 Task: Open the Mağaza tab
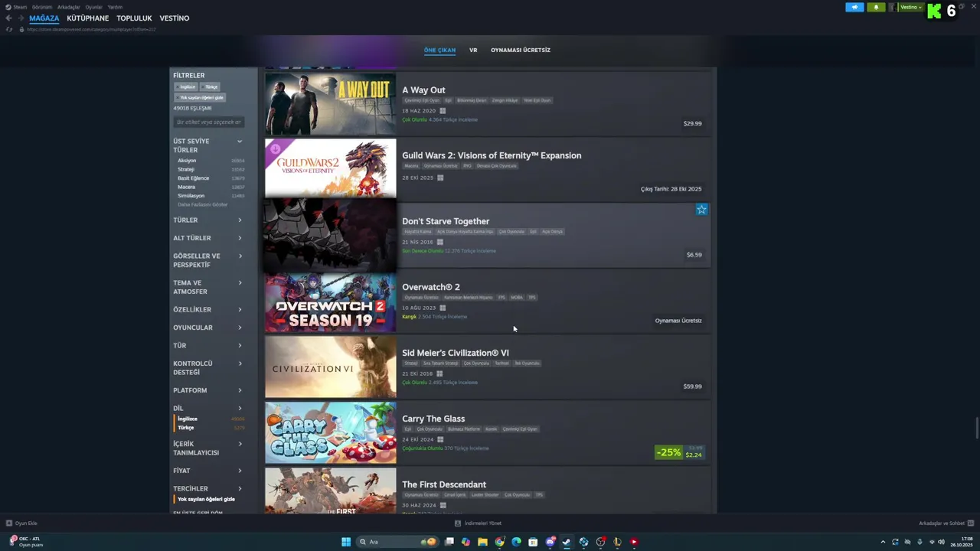coord(44,18)
